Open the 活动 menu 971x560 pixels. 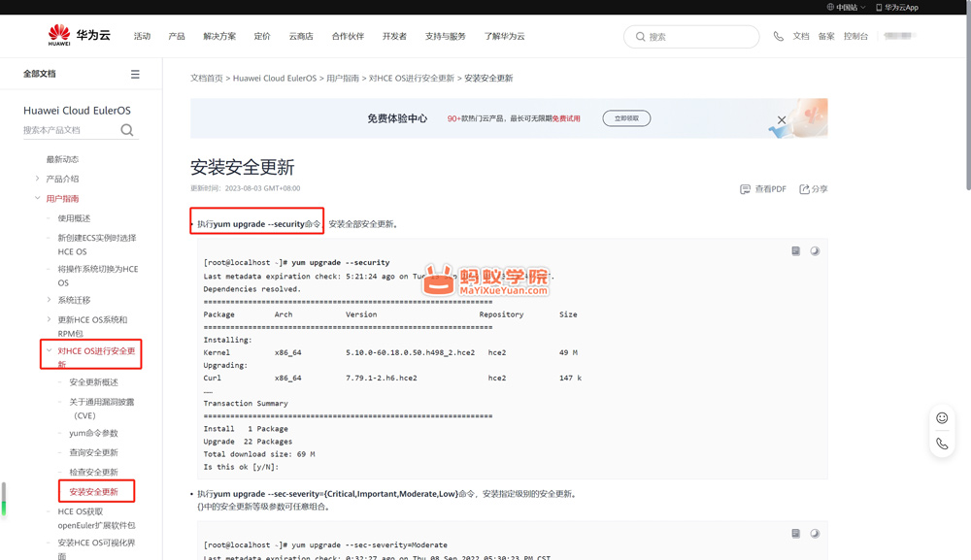tap(142, 37)
